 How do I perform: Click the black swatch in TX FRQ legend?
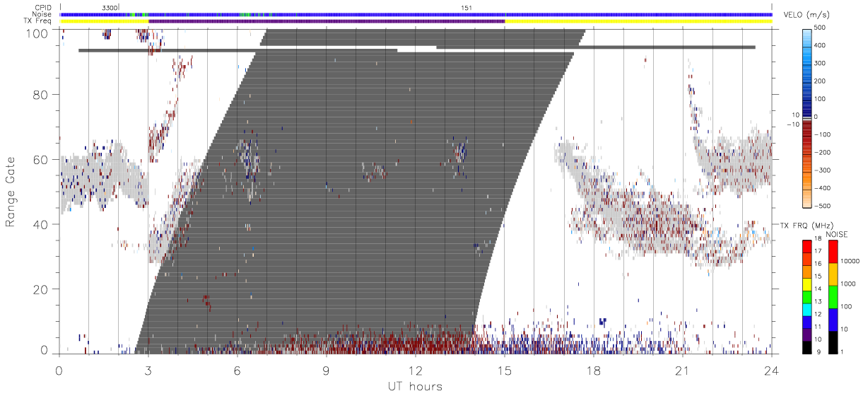(807, 347)
